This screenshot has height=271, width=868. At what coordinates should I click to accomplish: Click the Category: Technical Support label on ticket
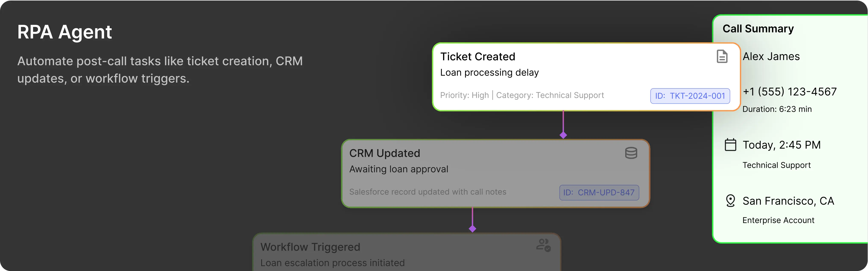550,95
